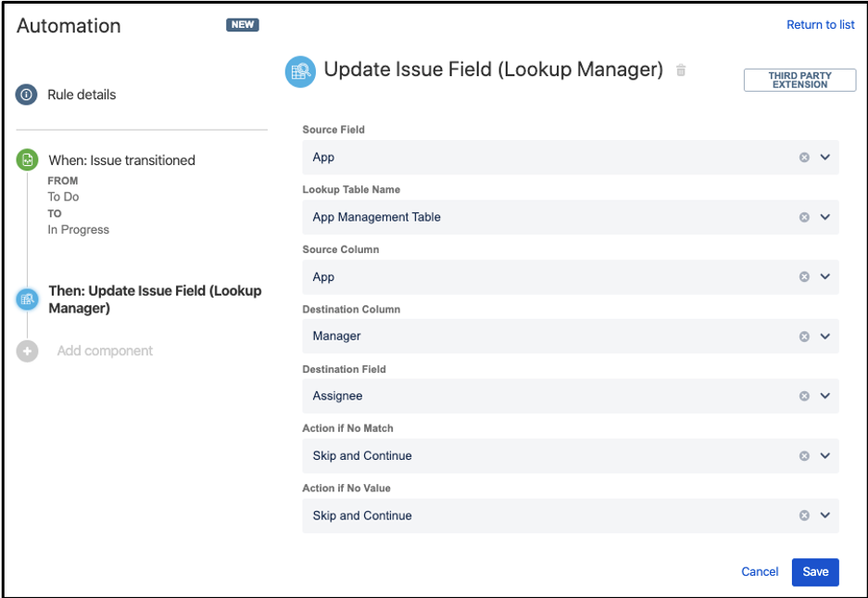Cancel editing the component
This screenshot has width=868, height=598.
[x=760, y=572]
